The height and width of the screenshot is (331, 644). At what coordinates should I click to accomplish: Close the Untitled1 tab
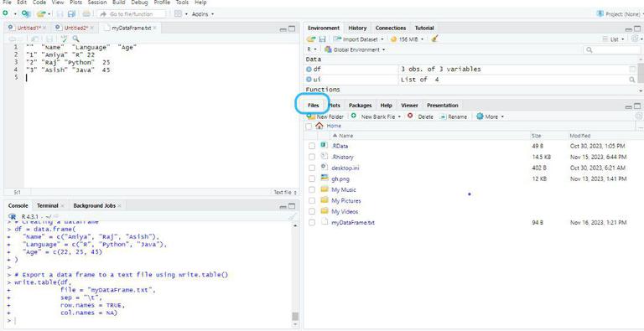[x=44, y=28]
